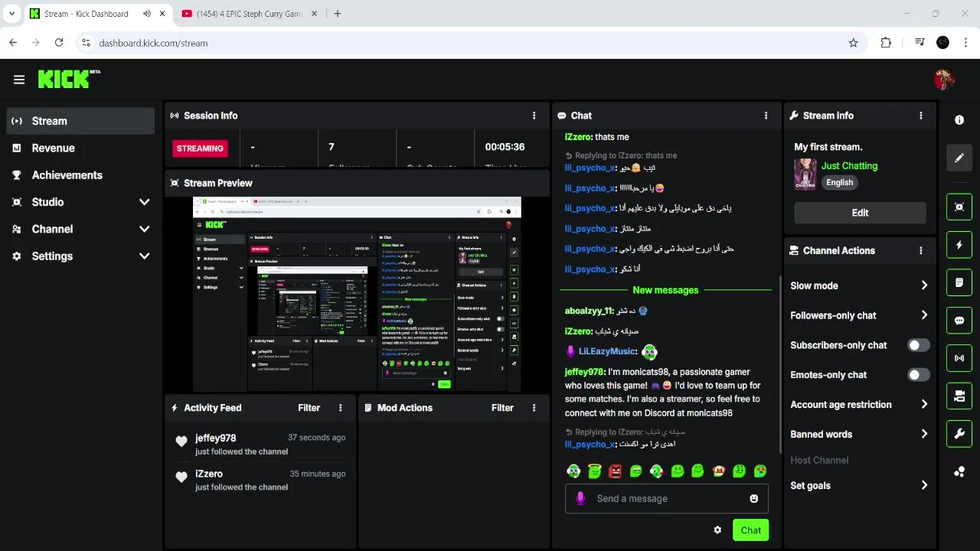Click Filter in Mod Actions header
The height and width of the screenshot is (551, 980).
pos(502,408)
